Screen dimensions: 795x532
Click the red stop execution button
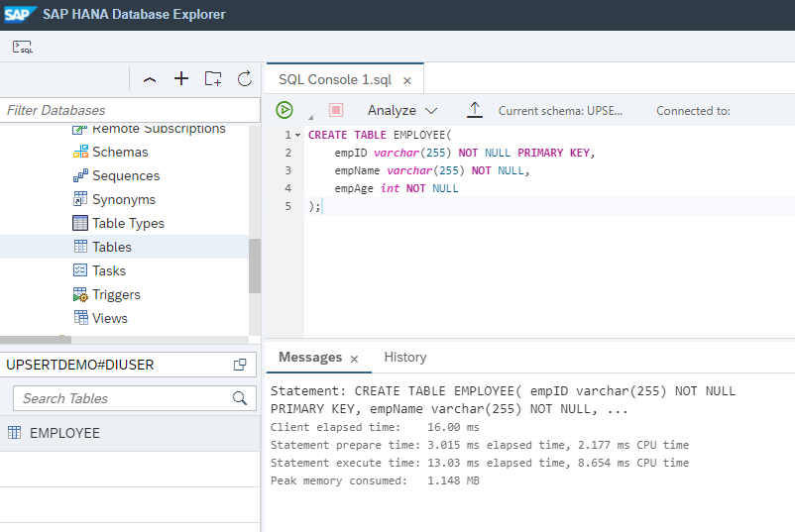click(336, 110)
